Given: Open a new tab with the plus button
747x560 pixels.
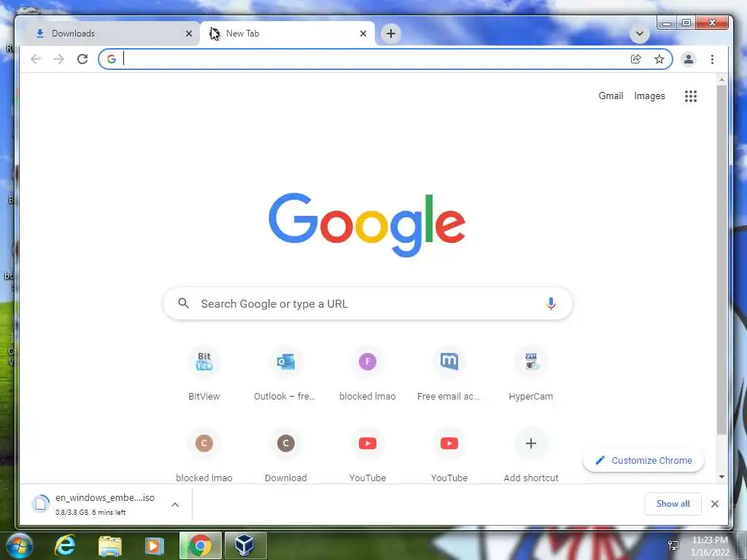Looking at the screenshot, I should pos(391,34).
